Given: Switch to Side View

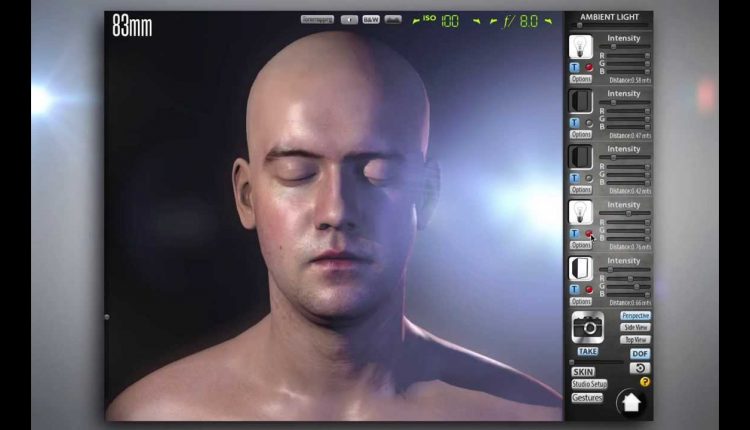Looking at the screenshot, I should pos(635,328).
